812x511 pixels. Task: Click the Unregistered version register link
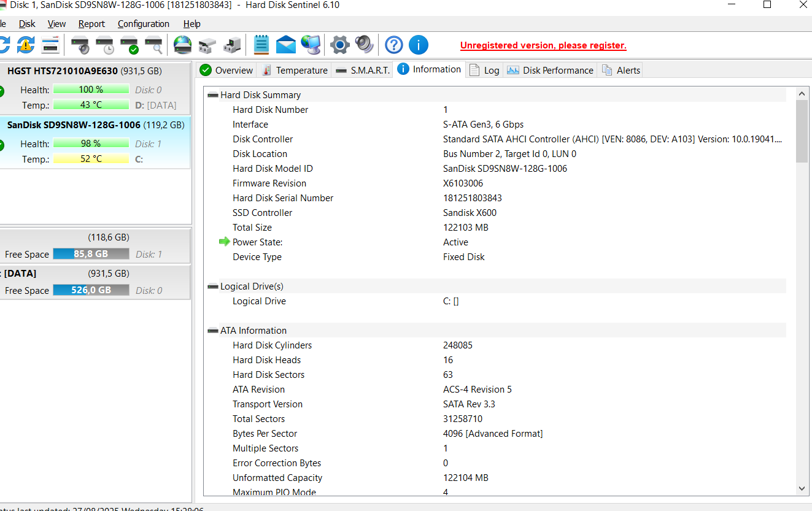click(x=543, y=45)
